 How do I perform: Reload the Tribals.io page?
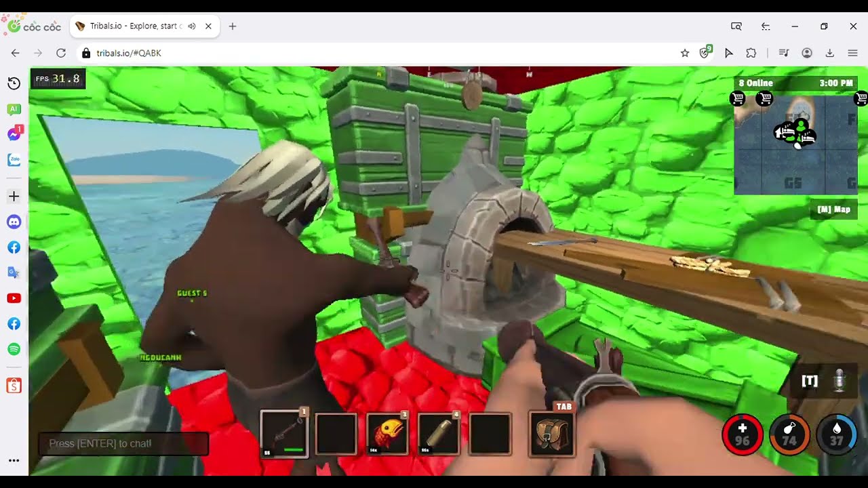[x=61, y=53]
